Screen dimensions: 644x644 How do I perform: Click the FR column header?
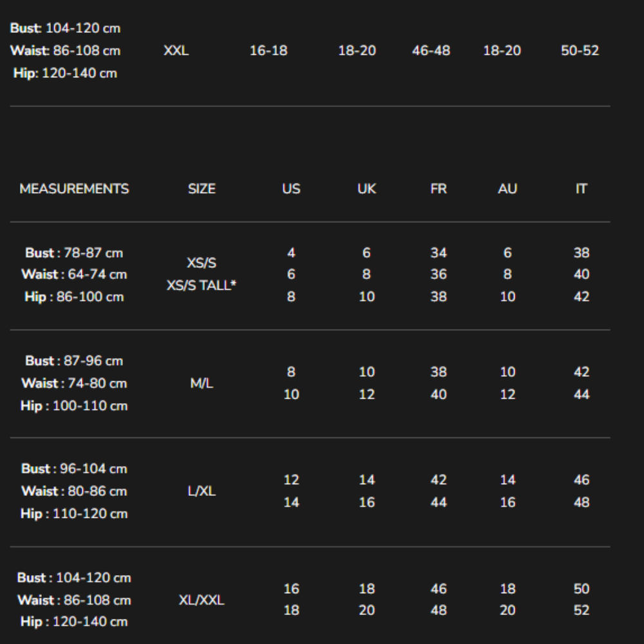(x=438, y=189)
